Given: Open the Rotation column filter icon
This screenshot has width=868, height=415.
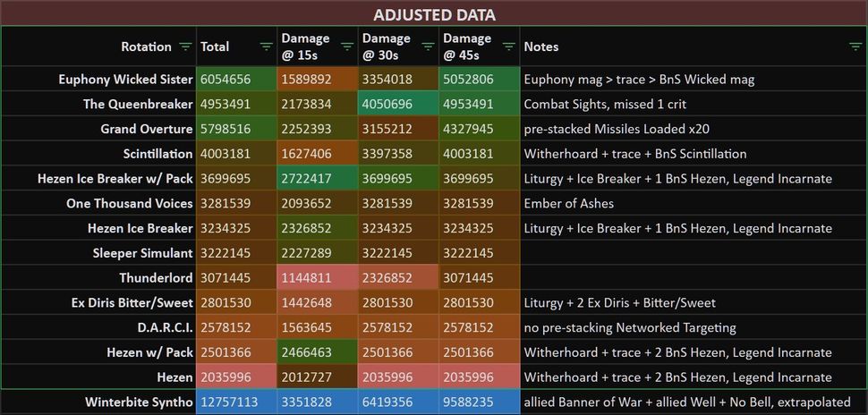Looking at the screenshot, I should (185, 47).
